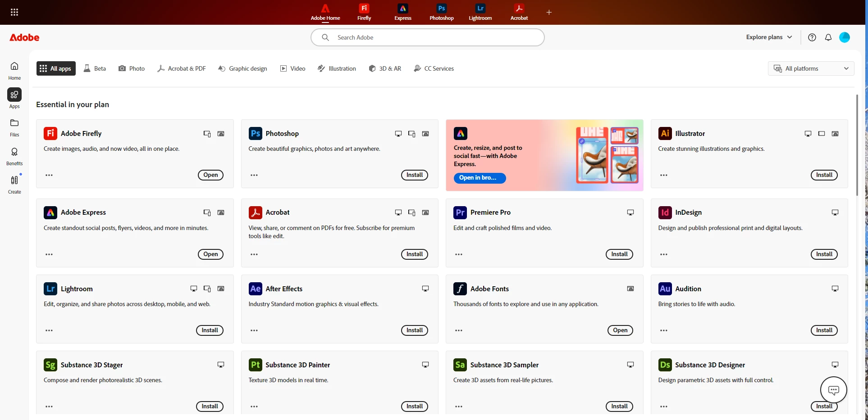The height and width of the screenshot is (420, 868).
Task: Open Adobe Fonts
Action: point(620,330)
